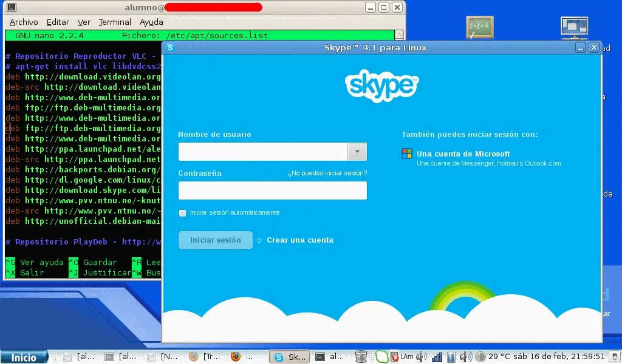
Task: Open the Ayuda menu in terminal
Action: tap(151, 22)
